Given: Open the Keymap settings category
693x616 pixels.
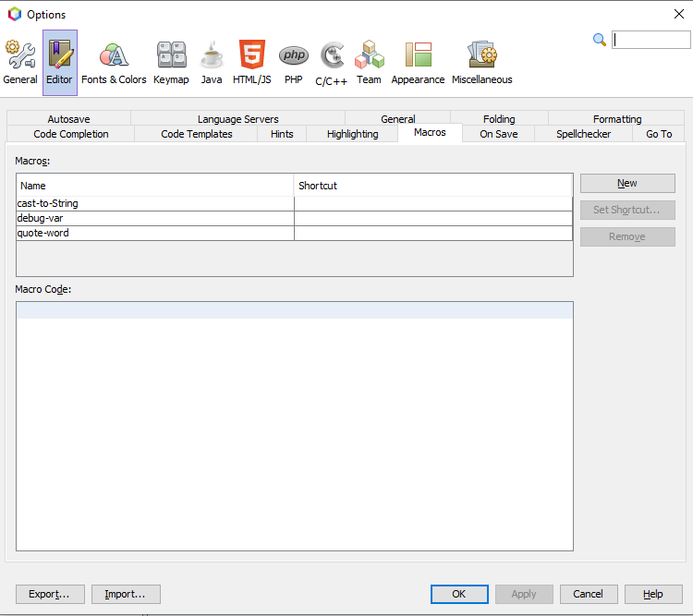Looking at the screenshot, I should coord(171,63).
